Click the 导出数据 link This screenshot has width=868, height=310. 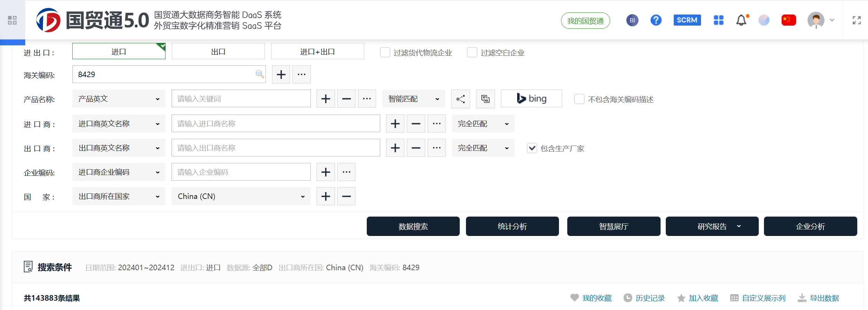click(x=824, y=298)
